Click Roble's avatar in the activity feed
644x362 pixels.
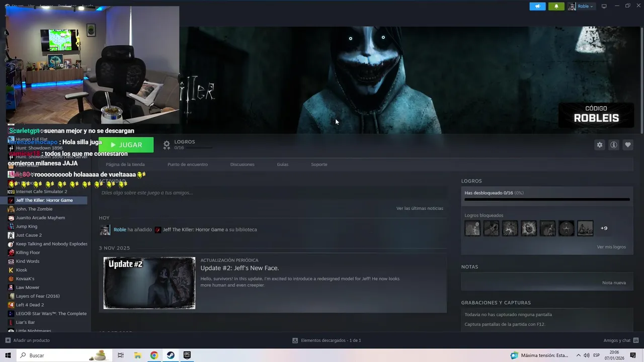[x=105, y=230]
